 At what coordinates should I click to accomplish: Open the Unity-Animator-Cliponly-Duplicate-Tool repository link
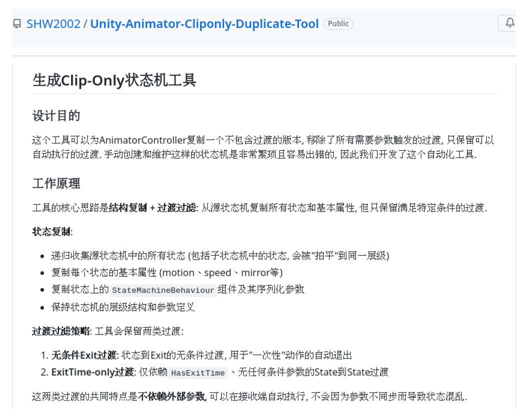(204, 24)
